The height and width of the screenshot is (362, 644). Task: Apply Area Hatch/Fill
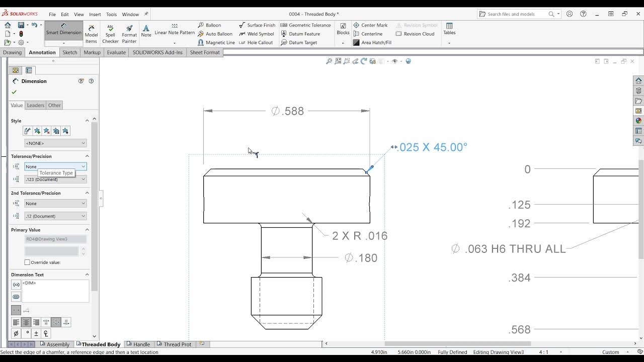372,43
